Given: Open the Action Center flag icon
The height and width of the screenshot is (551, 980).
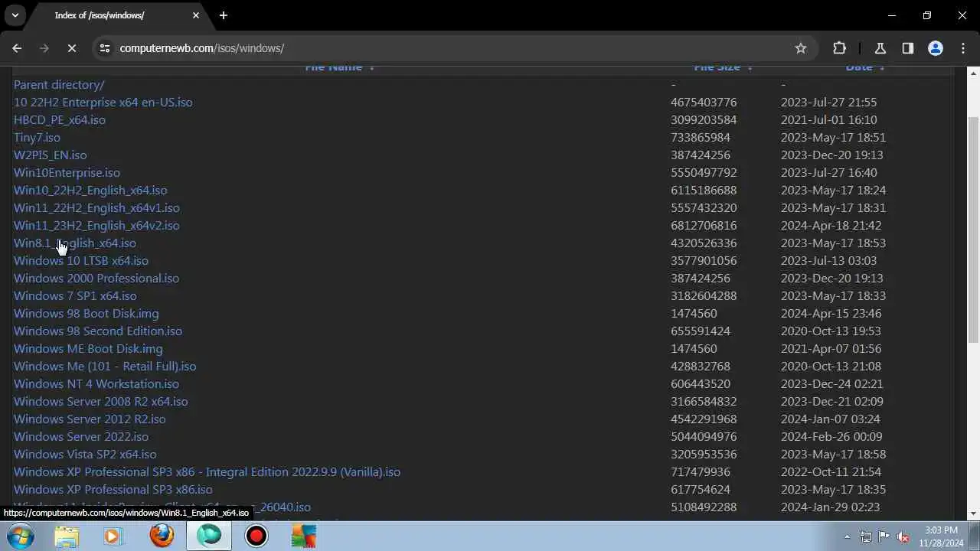Looking at the screenshot, I should pos(884,536).
